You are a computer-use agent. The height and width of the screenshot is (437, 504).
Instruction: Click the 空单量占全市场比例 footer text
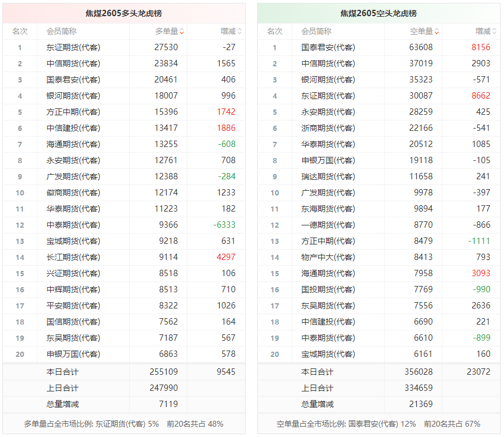click(x=346, y=424)
